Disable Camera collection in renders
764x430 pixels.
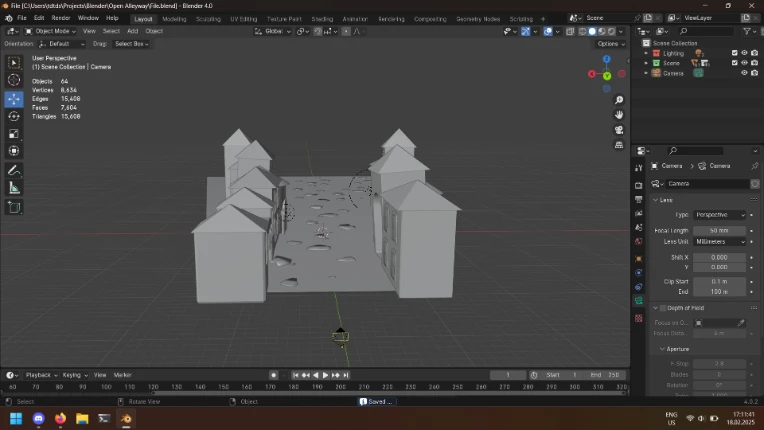click(754, 73)
